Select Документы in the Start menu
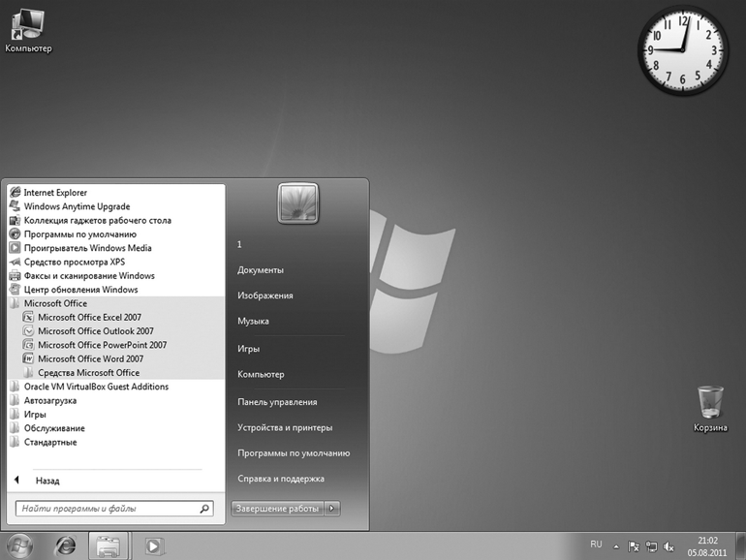The image size is (746, 560). click(261, 270)
